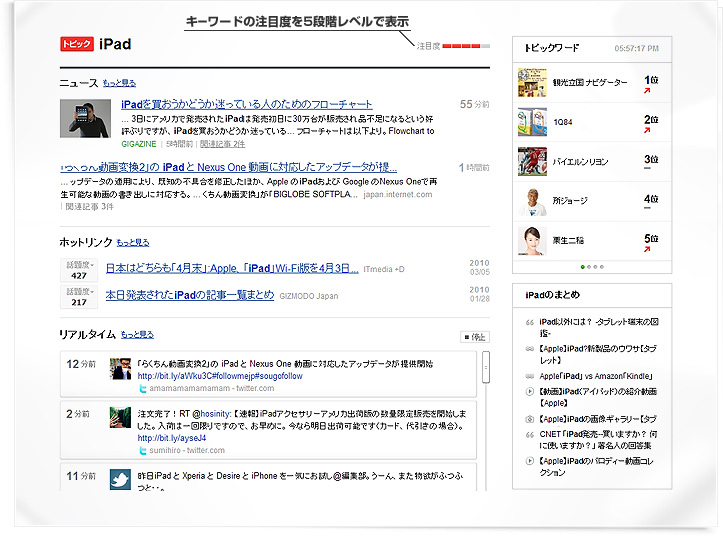
Task: Open the らくちん動画変換2 iPad Nexus One headline
Action: click(229, 167)
